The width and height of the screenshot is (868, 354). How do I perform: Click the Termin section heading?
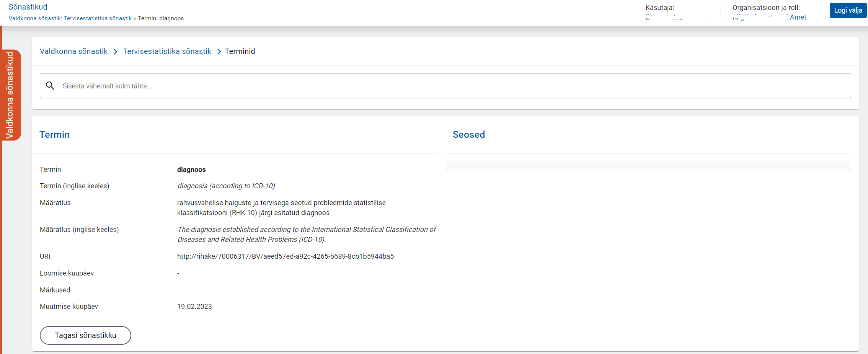coord(54,134)
